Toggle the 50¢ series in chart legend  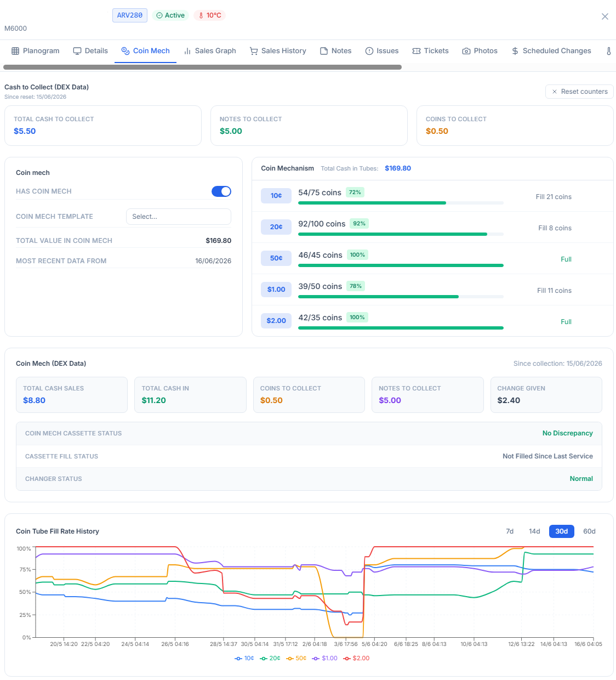click(x=296, y=658)
